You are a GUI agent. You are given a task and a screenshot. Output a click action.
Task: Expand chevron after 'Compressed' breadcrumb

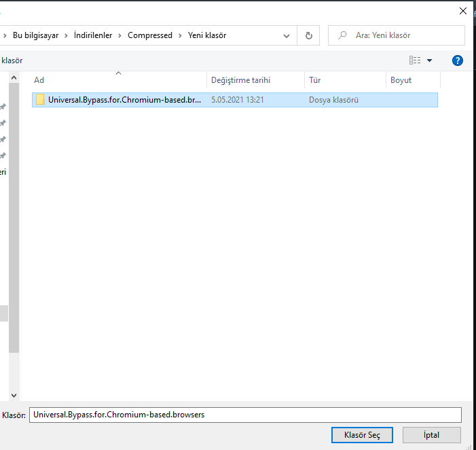(x=180, y=35)
